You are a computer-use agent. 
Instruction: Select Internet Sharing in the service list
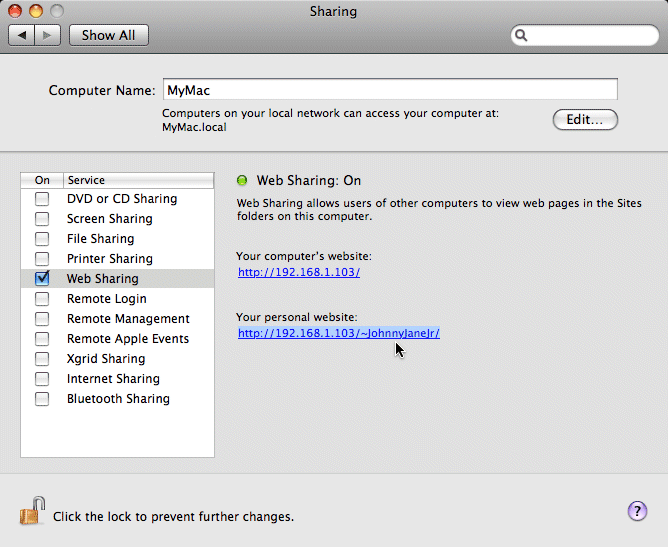[113, 379]
